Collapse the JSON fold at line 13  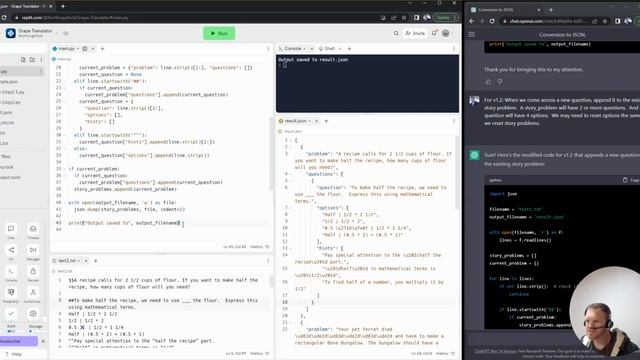291,248
